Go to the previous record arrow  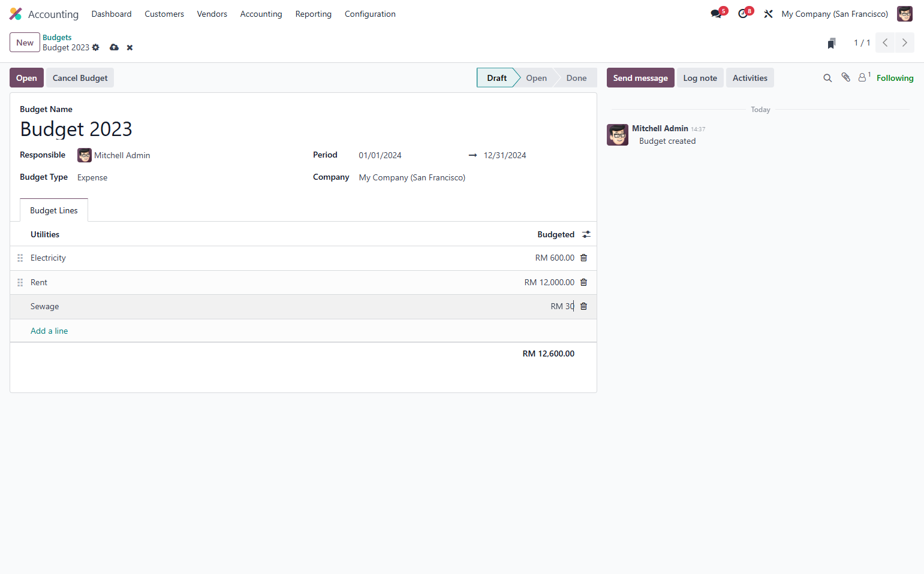coord(885,43)
